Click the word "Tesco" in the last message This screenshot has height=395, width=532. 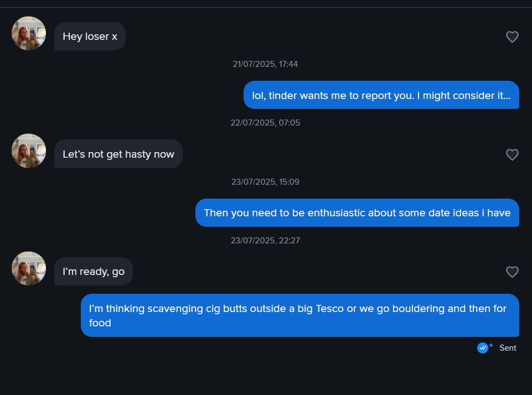(330, 309)
